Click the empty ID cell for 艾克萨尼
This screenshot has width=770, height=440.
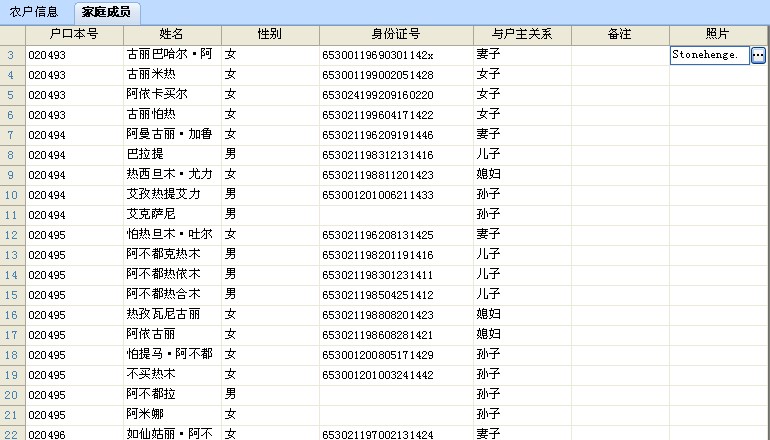395,214
